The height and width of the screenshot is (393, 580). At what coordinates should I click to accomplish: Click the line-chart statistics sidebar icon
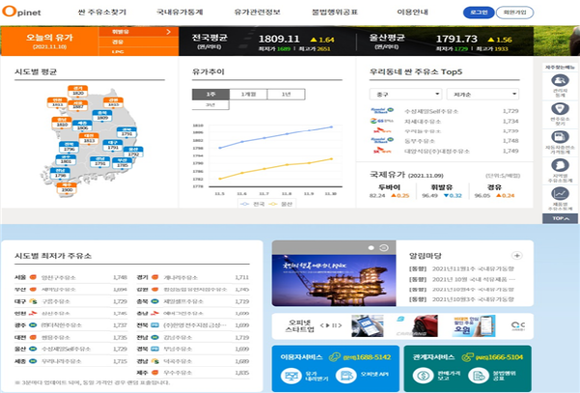pos(560,194)
